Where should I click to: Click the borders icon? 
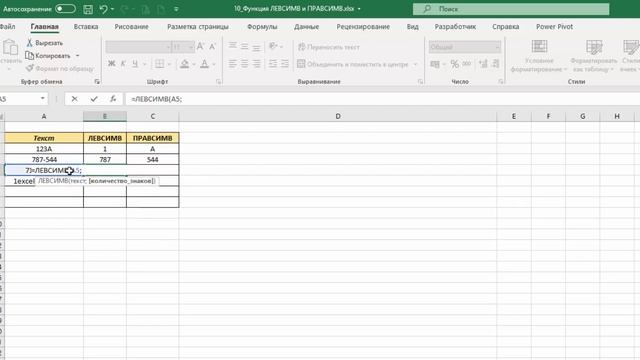pos(160,64)
